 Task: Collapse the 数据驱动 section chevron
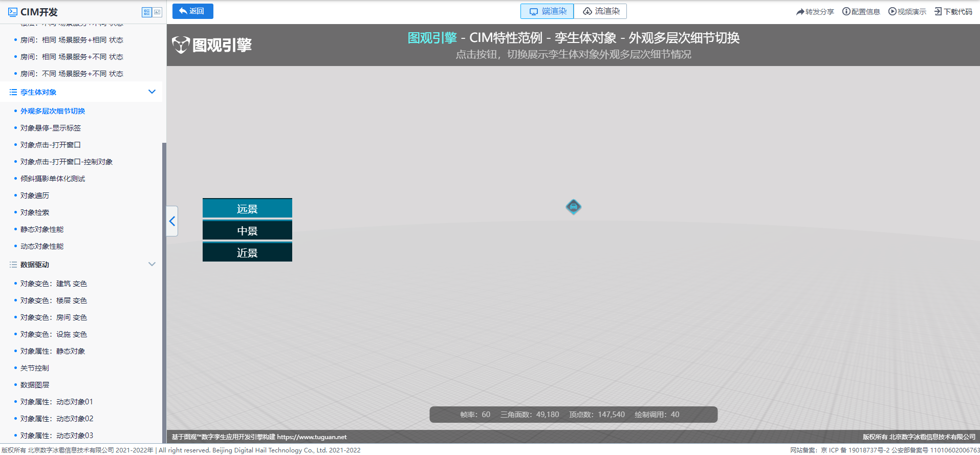click(x=151, y=264)
